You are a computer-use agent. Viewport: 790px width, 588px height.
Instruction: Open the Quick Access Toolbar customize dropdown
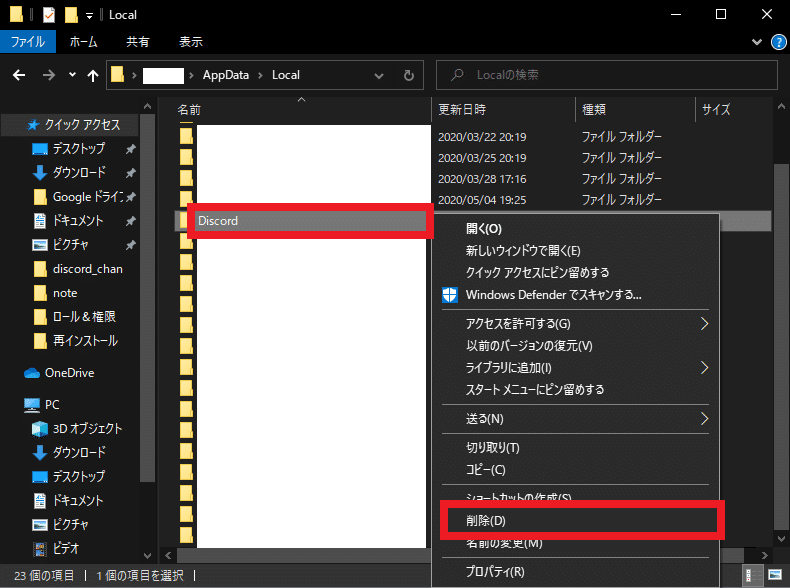(89, 16)
